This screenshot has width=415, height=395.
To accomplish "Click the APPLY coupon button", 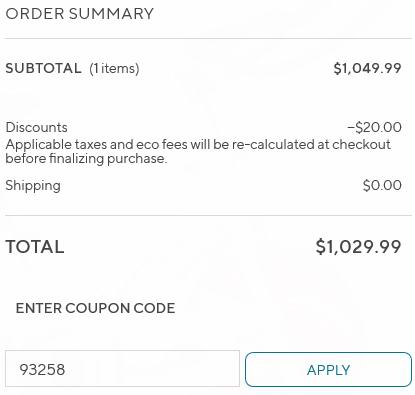I will click(328, 369).
